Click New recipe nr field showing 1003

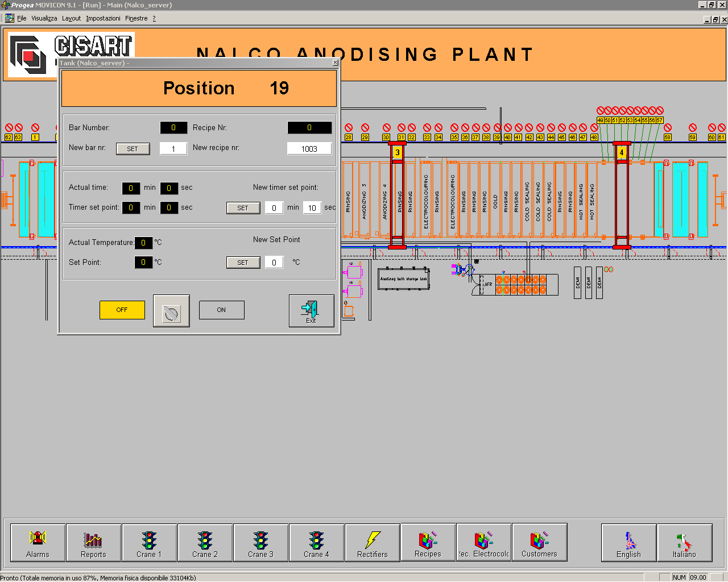point(309,149)
